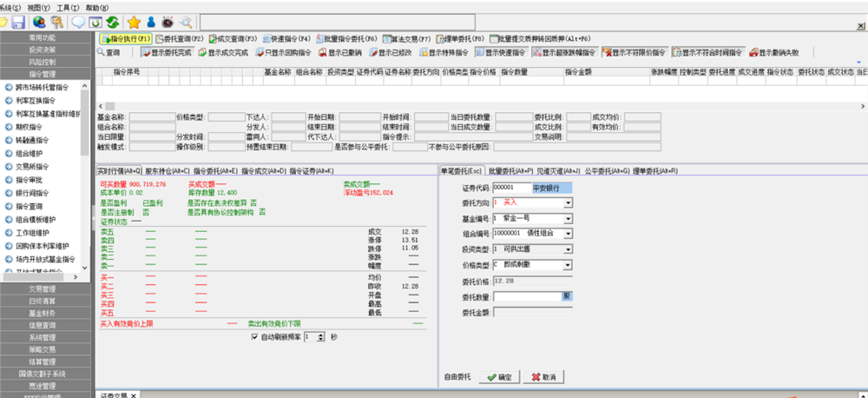Open the 系统(S) menu
This screenshot has width=868, height=398.
pyautogui.click(x=10, y=8)
